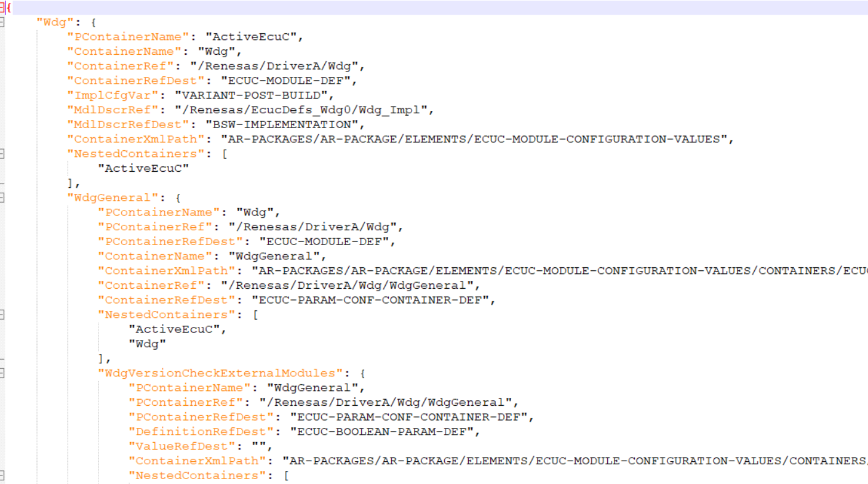Collapse the "Wdg" object fold marker
Viewport: 868px width, 484px height.
[4, 22]
